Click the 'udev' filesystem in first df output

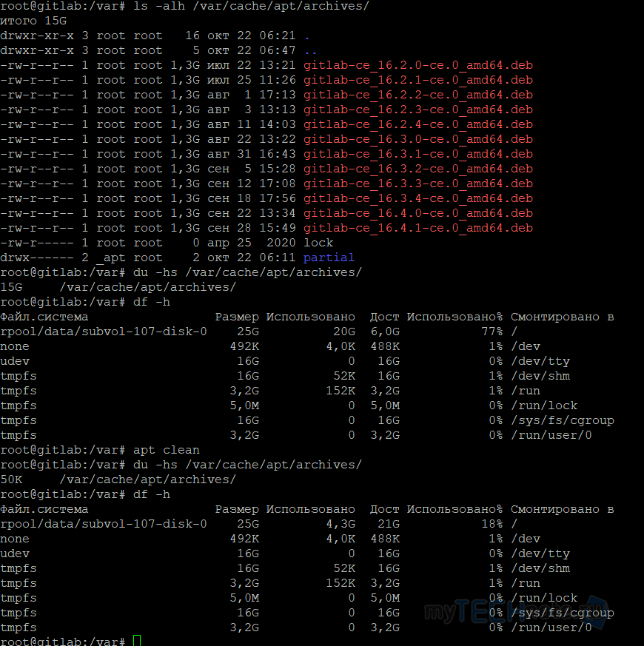pos(15,361)
